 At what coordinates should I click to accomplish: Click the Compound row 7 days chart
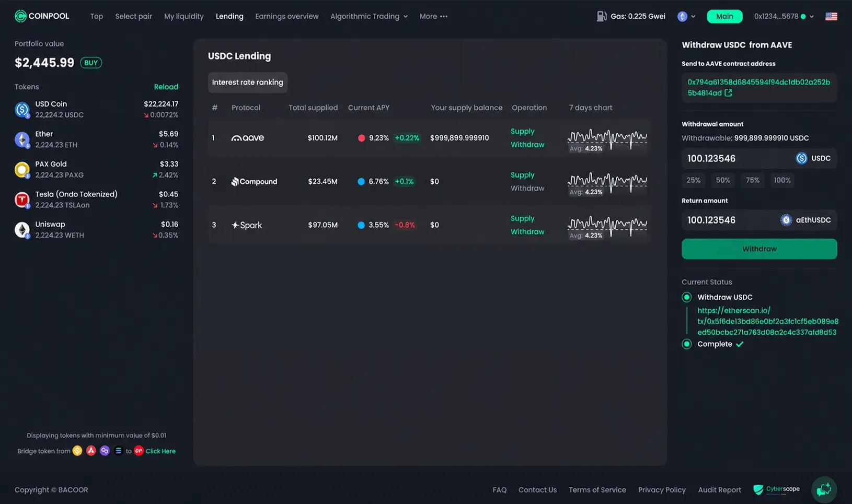607,184
